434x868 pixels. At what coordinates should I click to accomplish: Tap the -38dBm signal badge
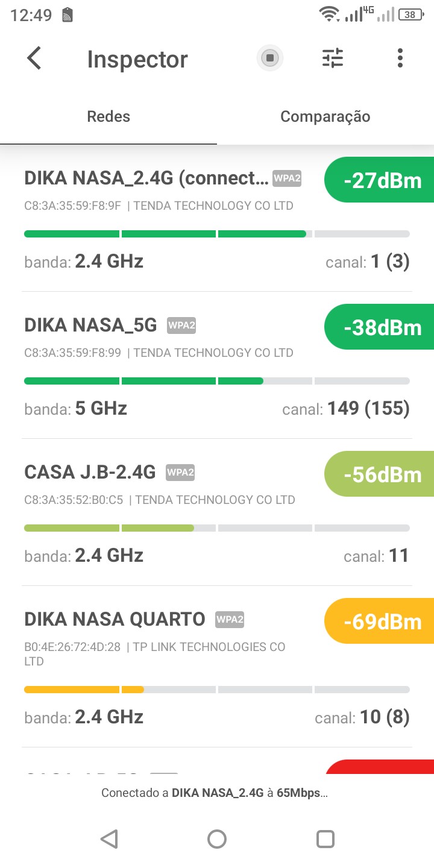(x=382, y=327)
